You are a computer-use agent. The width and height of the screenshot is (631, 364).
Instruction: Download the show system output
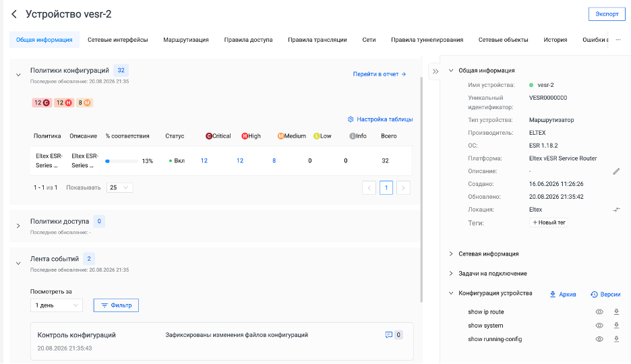pos(616,326)
